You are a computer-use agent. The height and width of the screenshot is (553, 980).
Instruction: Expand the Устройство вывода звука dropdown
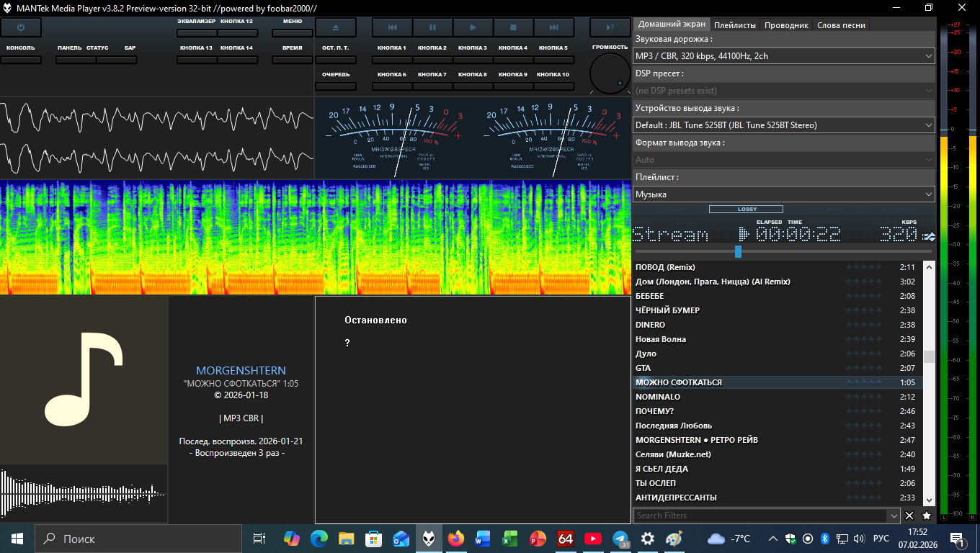(783, 125)
